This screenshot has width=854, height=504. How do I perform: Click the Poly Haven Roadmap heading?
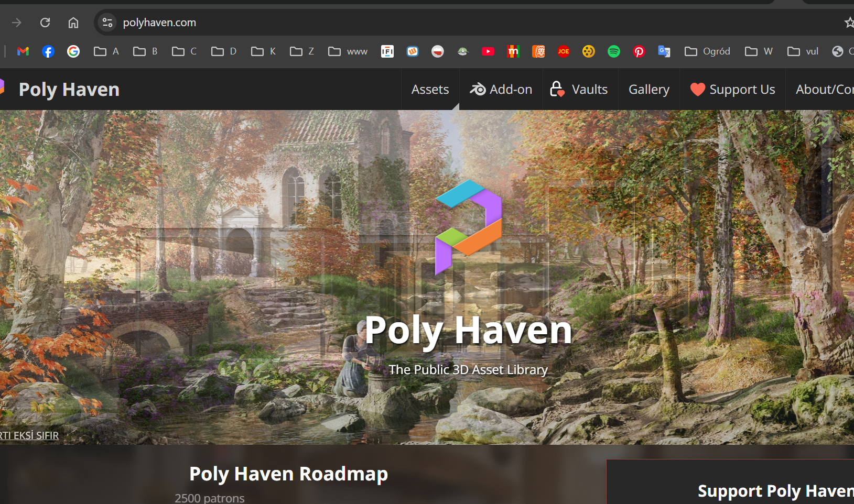point(288,474)
